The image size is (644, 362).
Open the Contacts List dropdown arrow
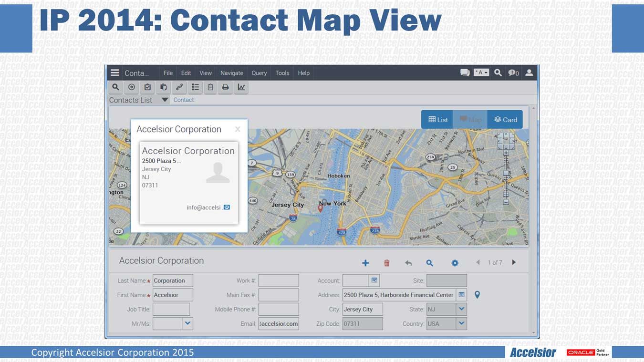point(165,100)
